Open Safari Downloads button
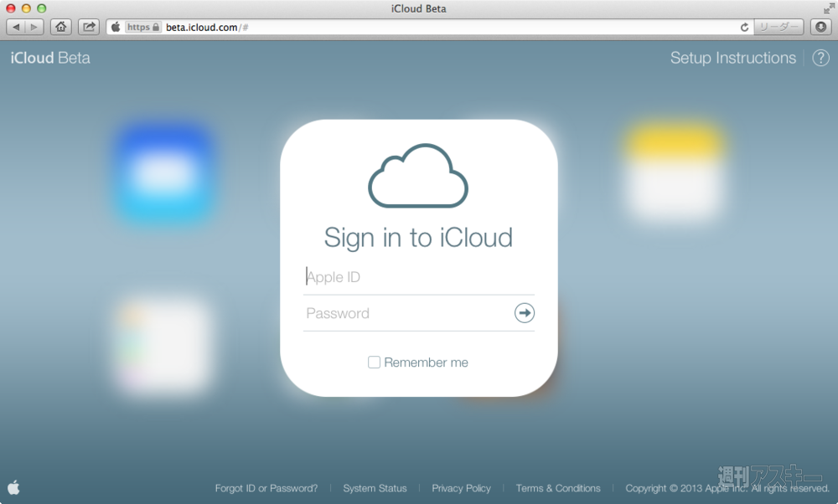Image resolution: width=838 pixels, height=504 pixels. 821,27
